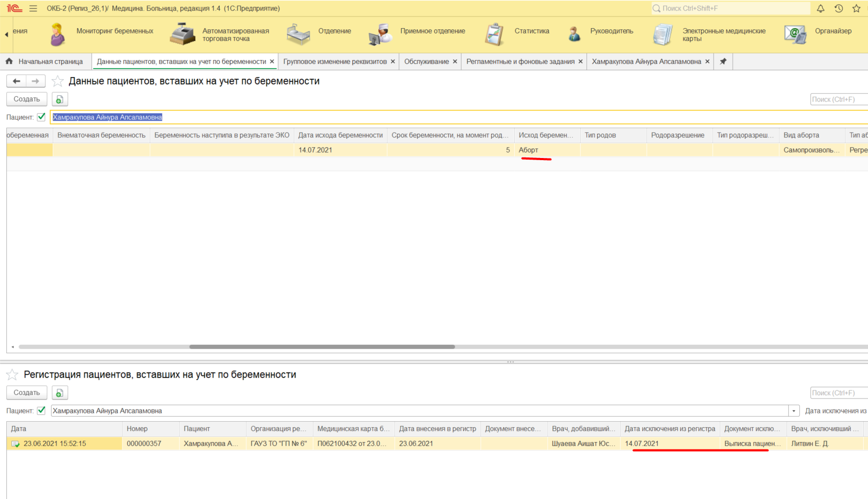Open the hamburger main menu
This screenshot has height=499, width=868.
(x=33, y=9)
